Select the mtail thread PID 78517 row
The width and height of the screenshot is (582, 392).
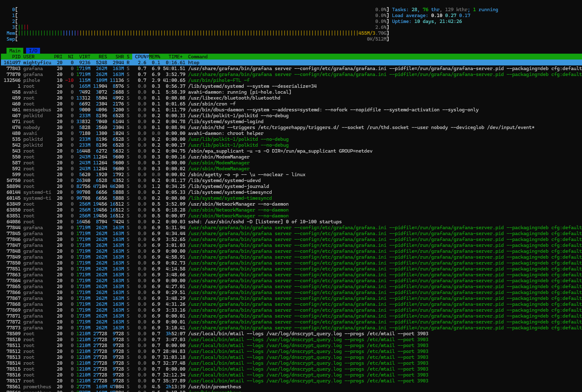click(291, 381)
